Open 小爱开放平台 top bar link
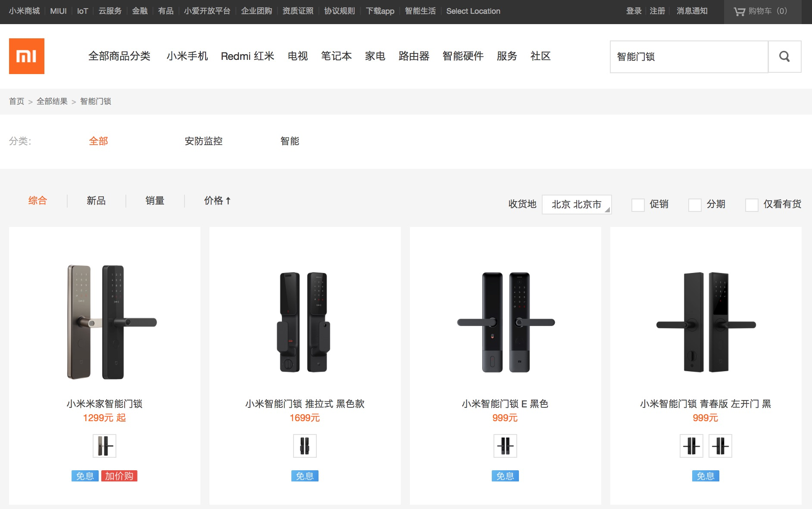 (x=207, y=11)
